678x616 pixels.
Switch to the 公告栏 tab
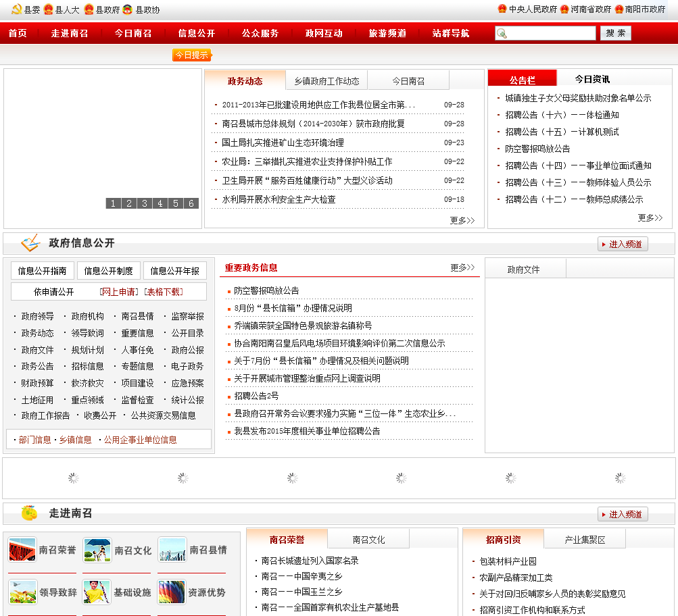click(523, 80)
